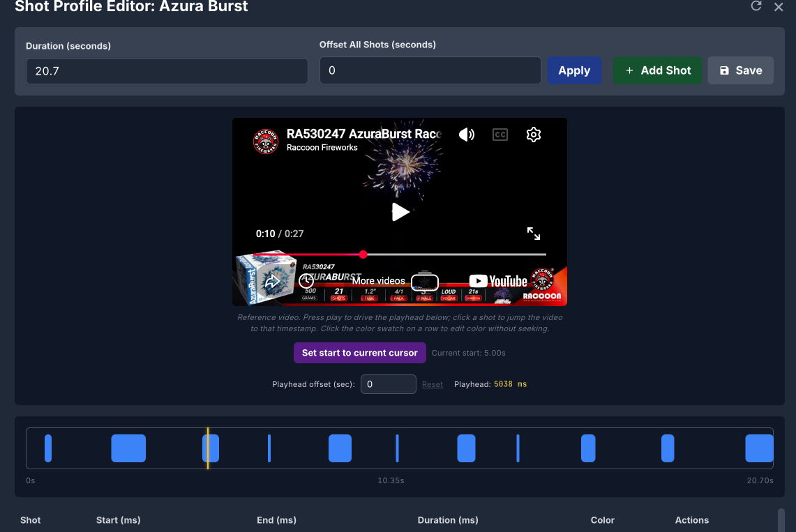Edit the Duration (seconds) field
Viewport: 796px width, 532px height.
(x=167, y=71)
